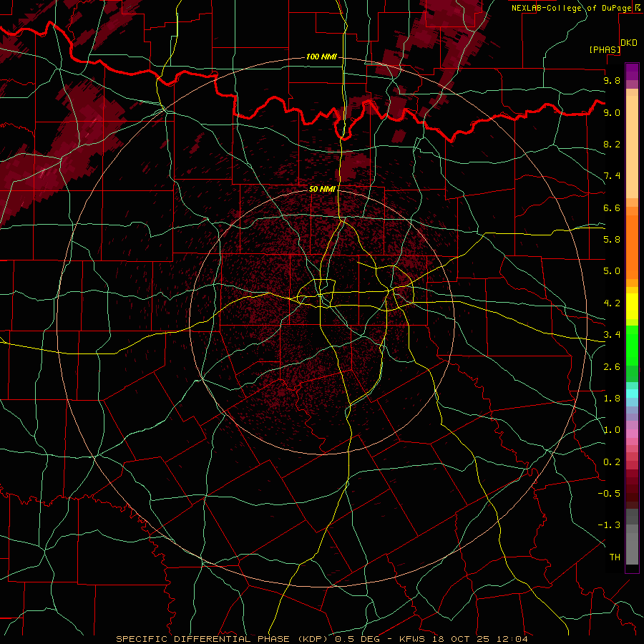Screen dimensions: 644x644
Task: Click the 3.4 legend value
Action: coord(612,335)
